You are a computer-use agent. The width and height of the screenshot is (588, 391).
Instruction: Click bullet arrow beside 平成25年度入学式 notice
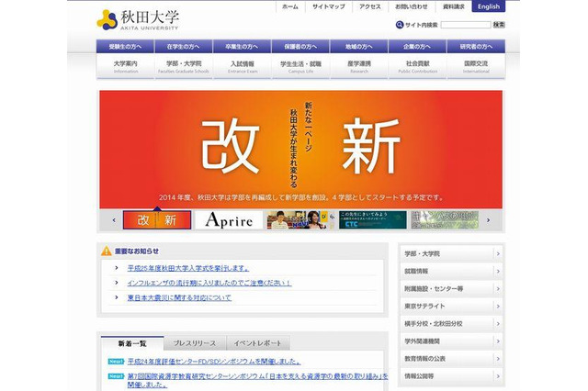(117, 268)
